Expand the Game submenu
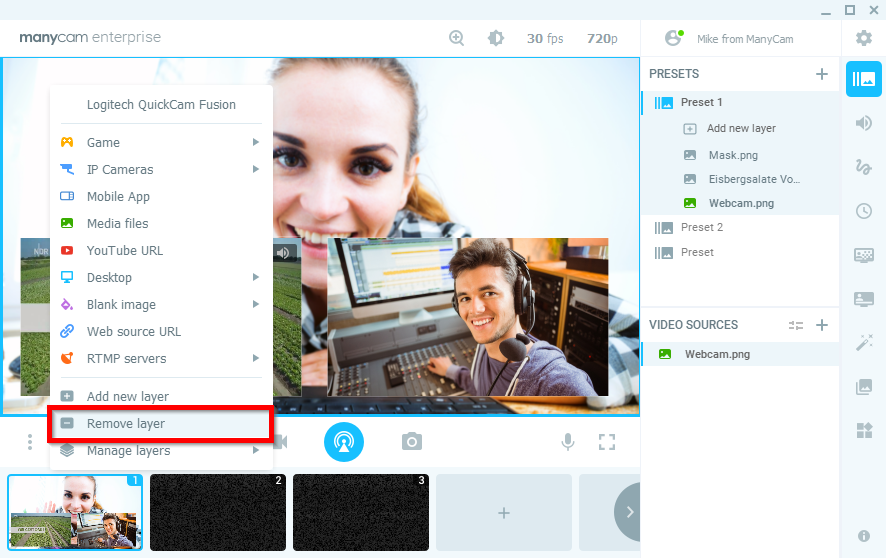The image size is (886, 558). tap(161, 142)
